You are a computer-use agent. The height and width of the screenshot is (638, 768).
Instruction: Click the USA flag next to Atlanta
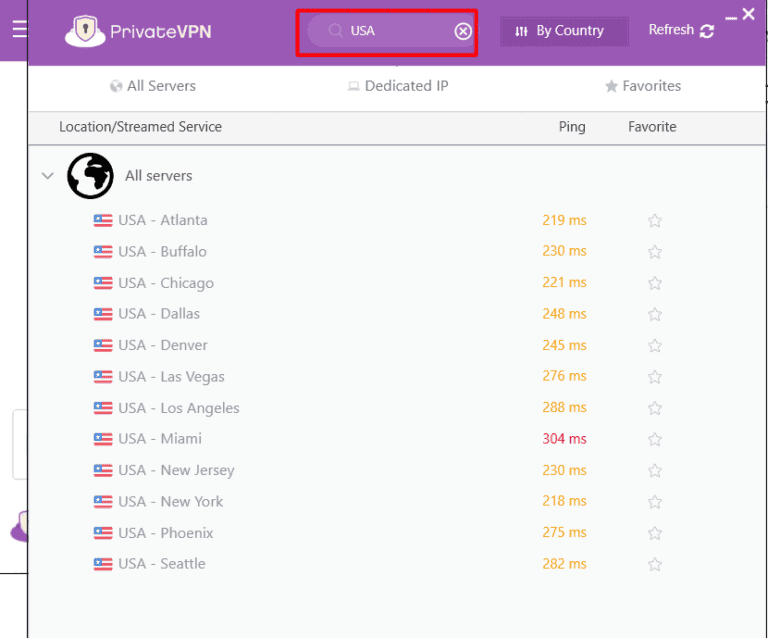point(103,220)
